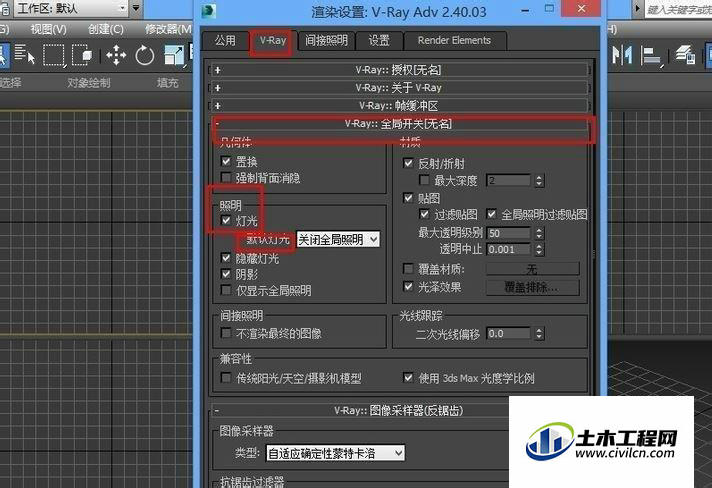The width and height of the screenshot is (712, 488).
Task: Adjust the 最大深度 spinner arrows
Action: (x=539, y=181)
